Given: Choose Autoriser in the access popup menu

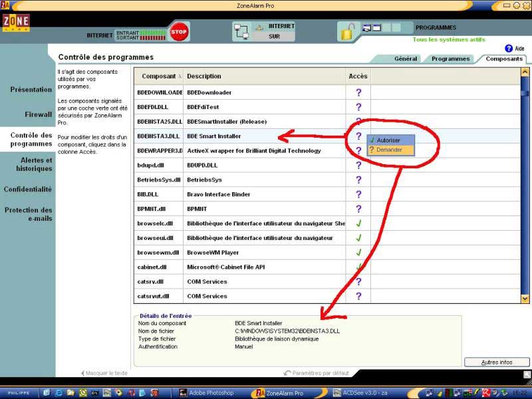Looking at the screenshot, I should [388, 140].
